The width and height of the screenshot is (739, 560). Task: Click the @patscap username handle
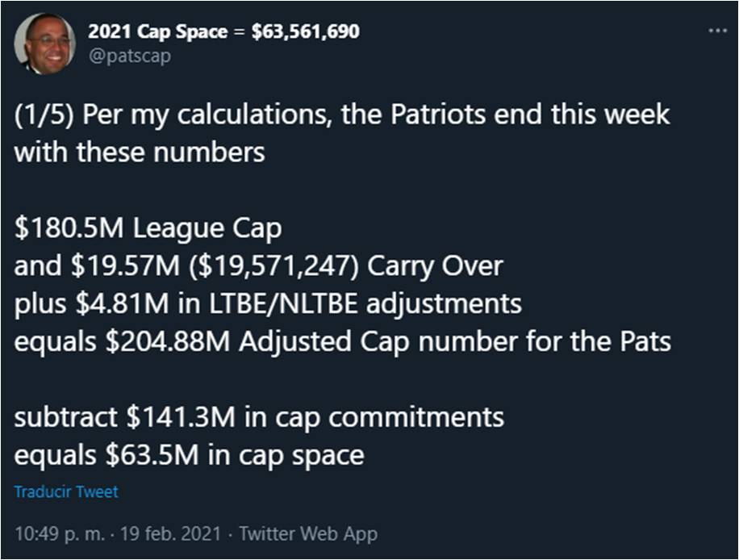point(129,56)
